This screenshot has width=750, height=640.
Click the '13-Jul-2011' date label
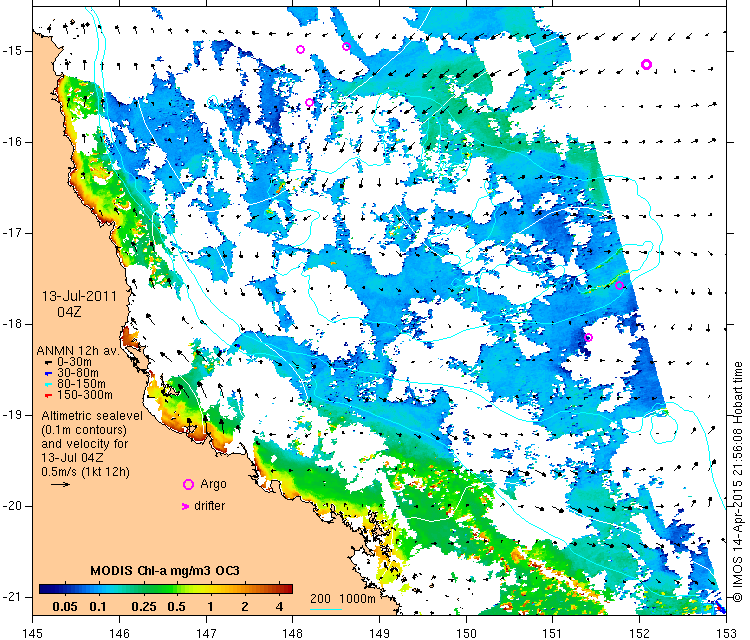click(x=79, y=296)
